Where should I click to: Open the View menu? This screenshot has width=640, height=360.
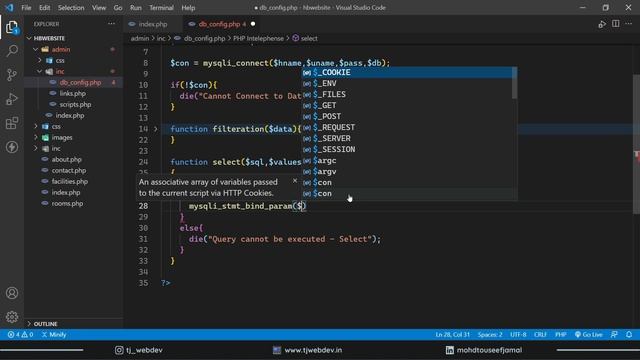coord(99,8)
